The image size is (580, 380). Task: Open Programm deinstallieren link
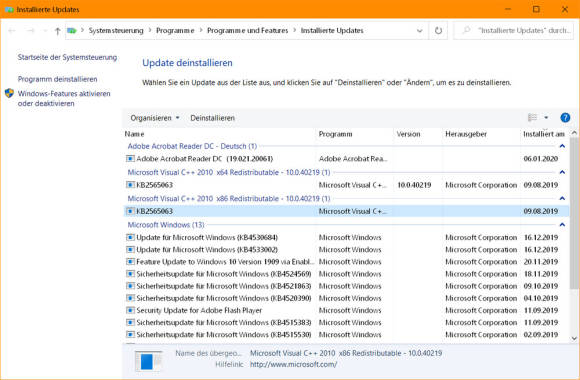point(57,79)
